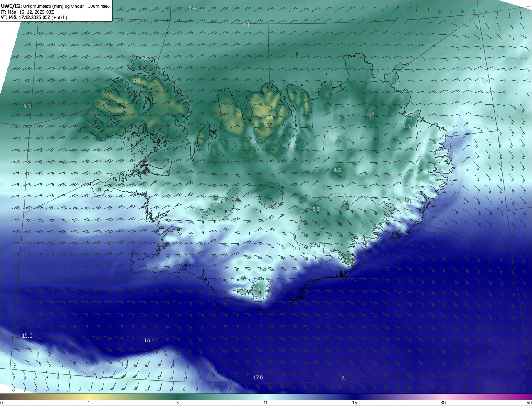Image resolution: width=532 pixels, height=406 pixels.
Task: Click the 4.3 value label in central Iceland
Action: [337, 170]
